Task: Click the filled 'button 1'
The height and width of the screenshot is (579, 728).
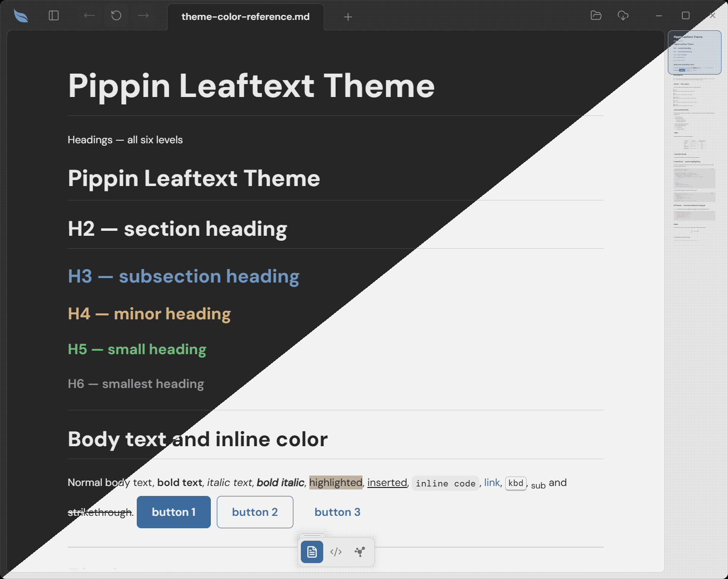Action: pyautogui.click(x=174, y=512)
